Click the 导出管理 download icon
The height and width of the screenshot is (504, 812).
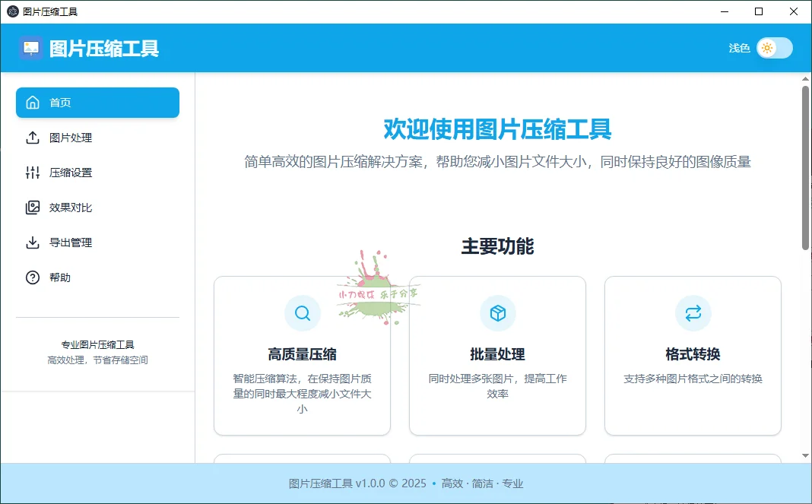pos(32,242)
